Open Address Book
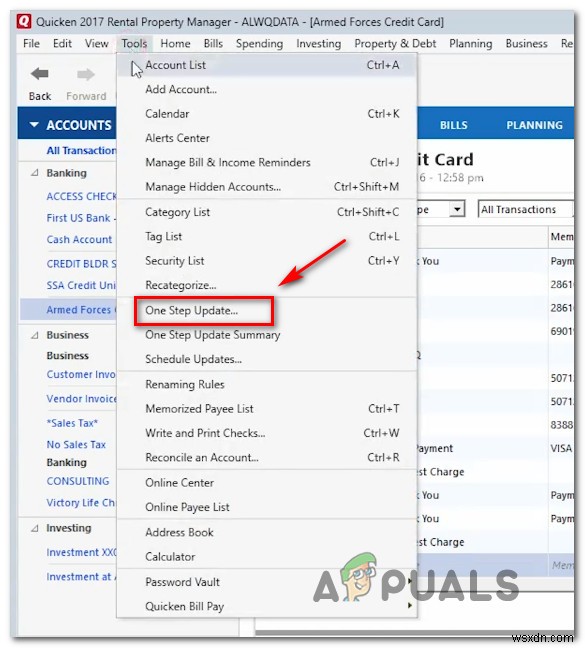The height and width of the screenshot is (648, 585). click(x=267, y=532)
